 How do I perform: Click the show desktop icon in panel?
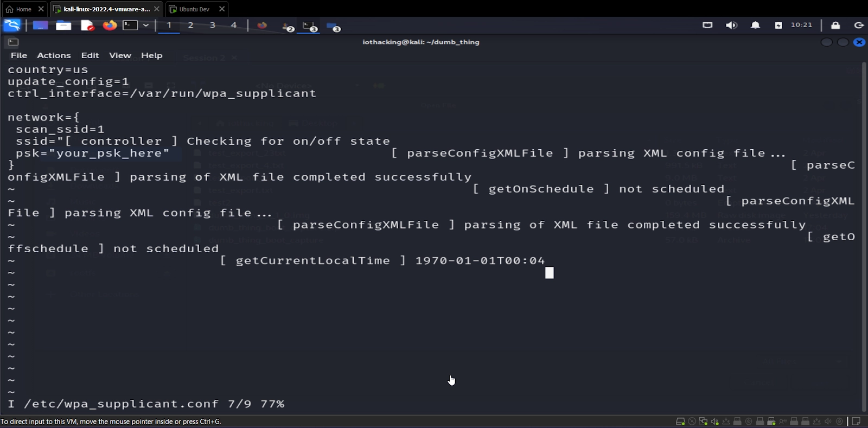[40, 25]
